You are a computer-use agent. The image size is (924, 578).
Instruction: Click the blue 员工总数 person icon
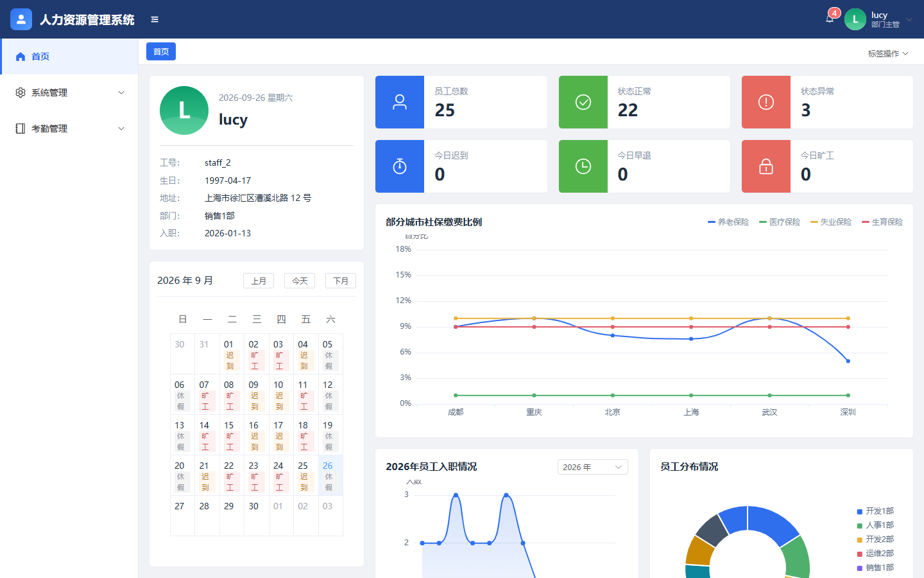click(x=400, y=102)
